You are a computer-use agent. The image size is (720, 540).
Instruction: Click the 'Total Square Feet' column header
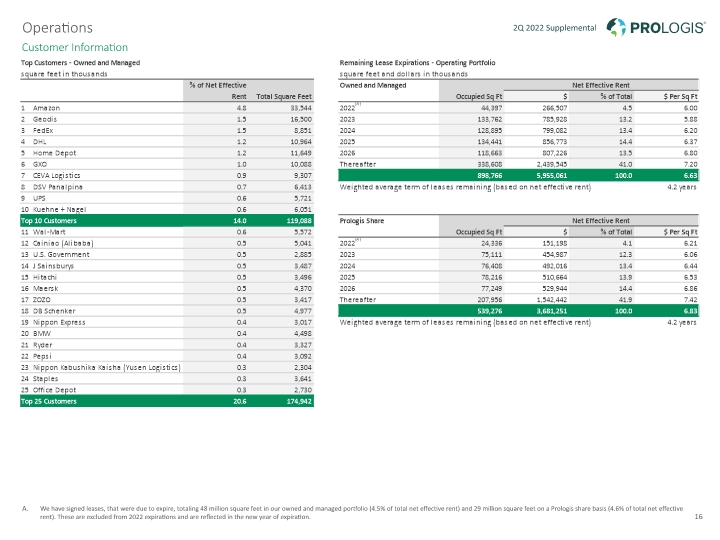(284, 96)
